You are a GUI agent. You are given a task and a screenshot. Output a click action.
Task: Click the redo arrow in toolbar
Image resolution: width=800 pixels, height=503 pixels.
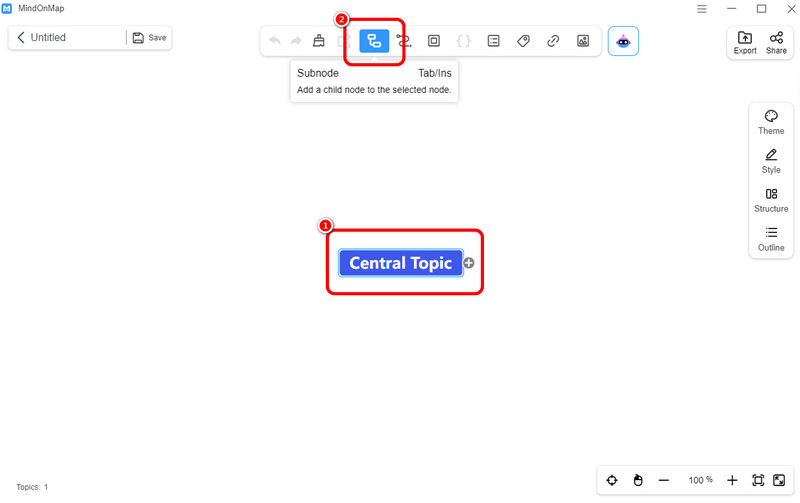tap(296, 41)
